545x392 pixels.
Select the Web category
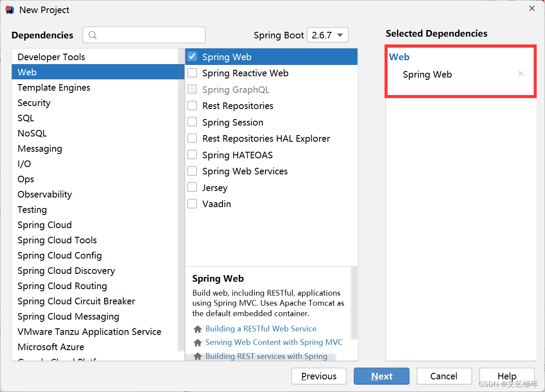[x=95, y=72]
